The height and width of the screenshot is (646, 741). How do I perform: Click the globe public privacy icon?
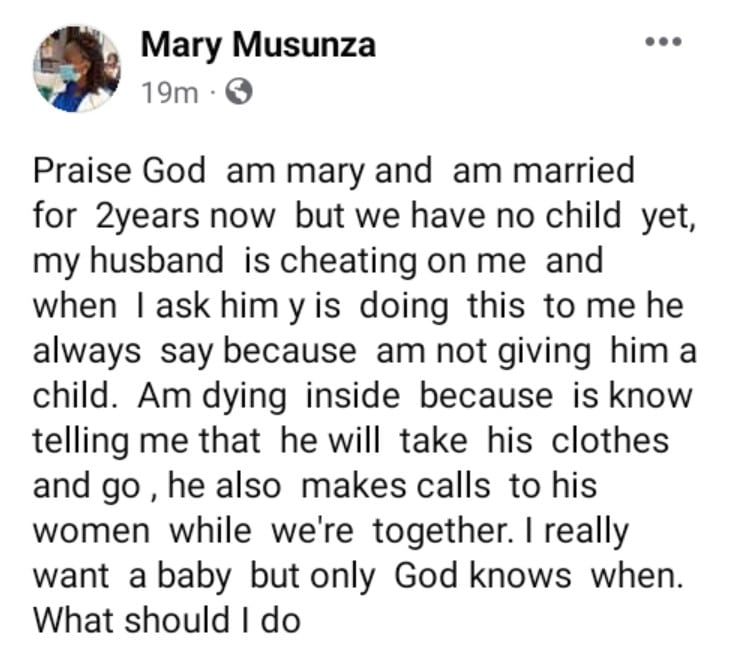click(x=239, y=93)
